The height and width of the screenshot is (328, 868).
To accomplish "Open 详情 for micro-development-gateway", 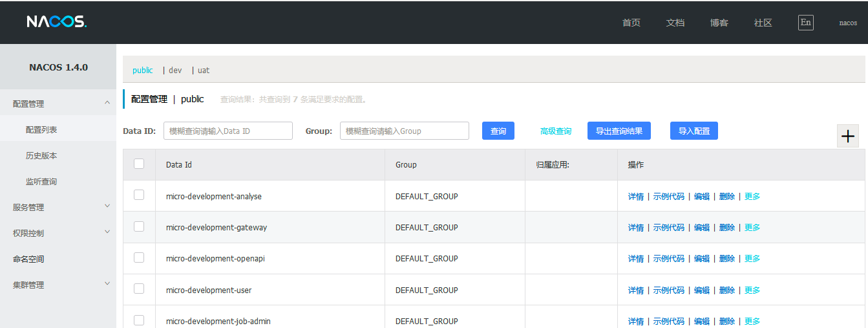I will tap(636, 227).
